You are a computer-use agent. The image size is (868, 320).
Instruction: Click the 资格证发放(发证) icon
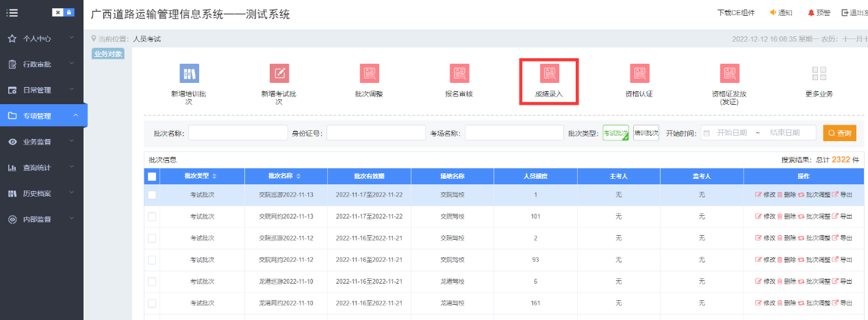729,73
